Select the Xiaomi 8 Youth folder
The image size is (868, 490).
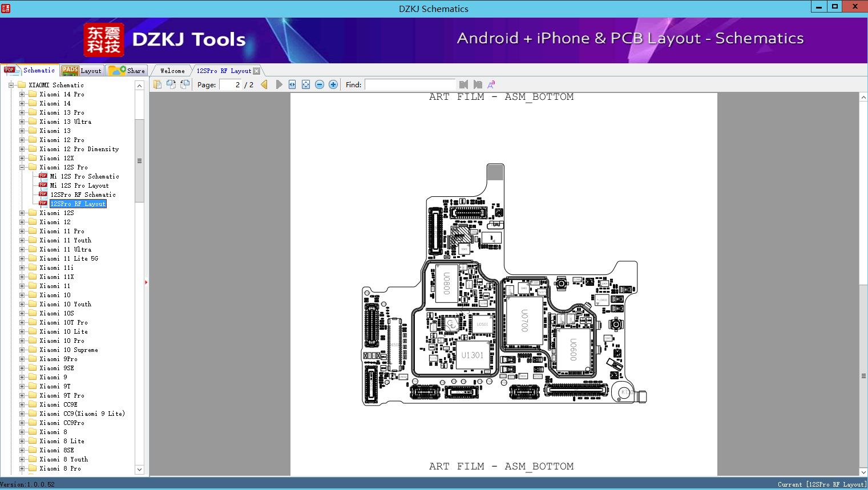pos(63,459)
